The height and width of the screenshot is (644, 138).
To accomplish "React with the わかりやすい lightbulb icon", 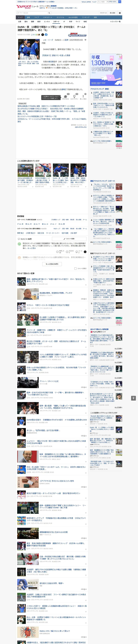I will coord(74,96).
